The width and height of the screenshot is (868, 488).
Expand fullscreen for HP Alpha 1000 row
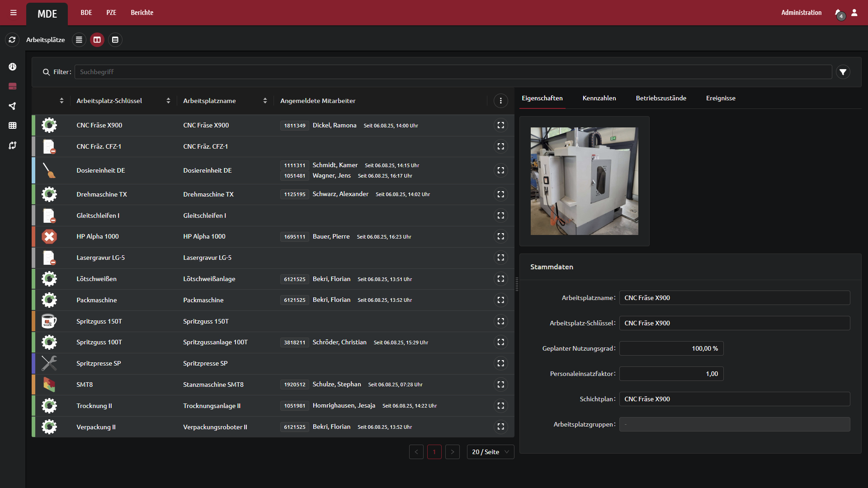pos(501,236)
